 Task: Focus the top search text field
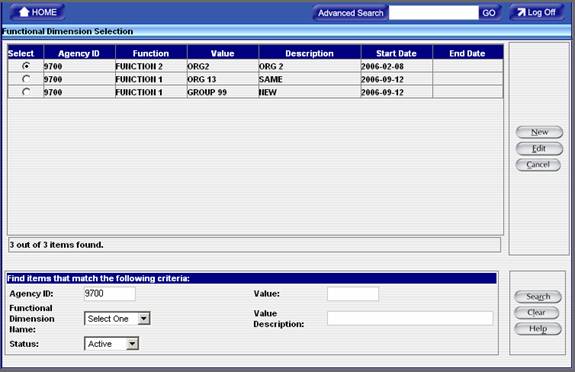(x=433, y=13)
